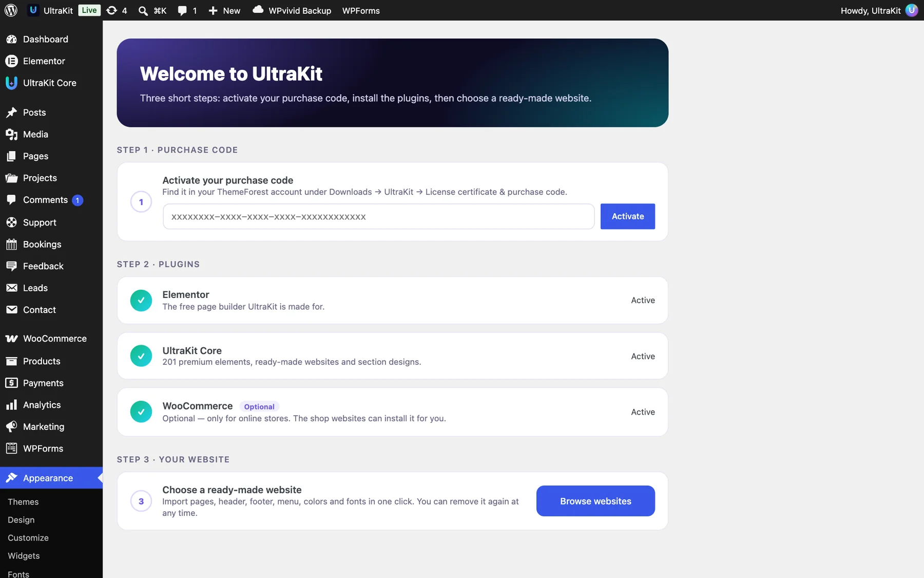Click the Browse websites button
The width and height of the screenshot is (924, 578).
coord(595,501)
